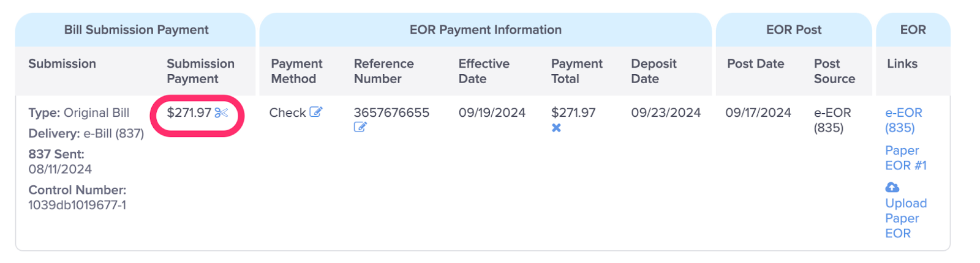This screenshot has height=263, width=980.
Task: Select the EOR Payment Information header
Action: [486, 29]
